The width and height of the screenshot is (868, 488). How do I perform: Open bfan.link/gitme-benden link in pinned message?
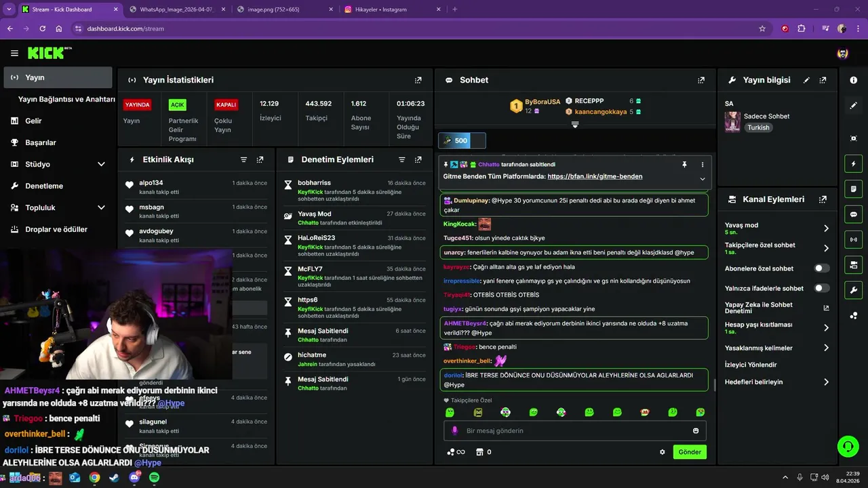[595, 176]
